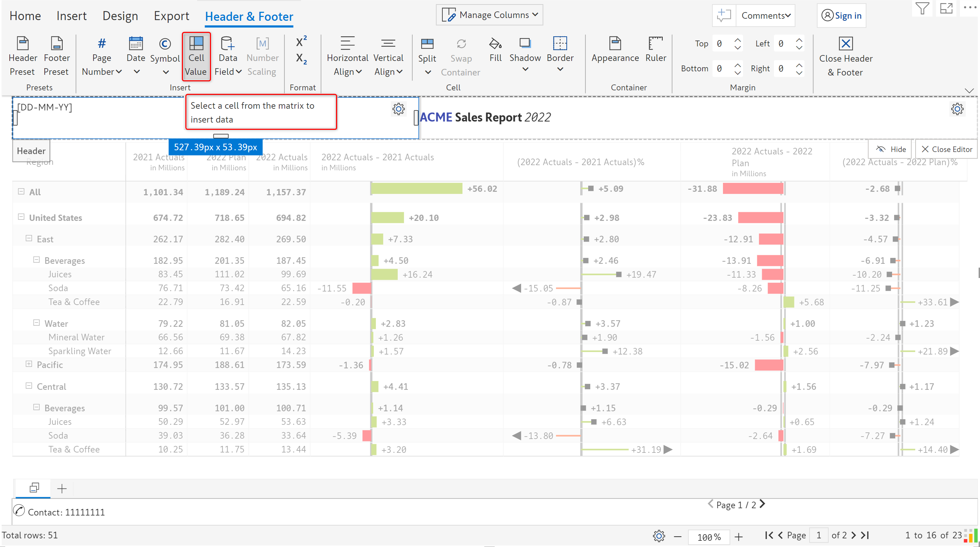Click the Fill bucket icon
The width and height of the screenshot is (980, 547).
tap(495, 44)
